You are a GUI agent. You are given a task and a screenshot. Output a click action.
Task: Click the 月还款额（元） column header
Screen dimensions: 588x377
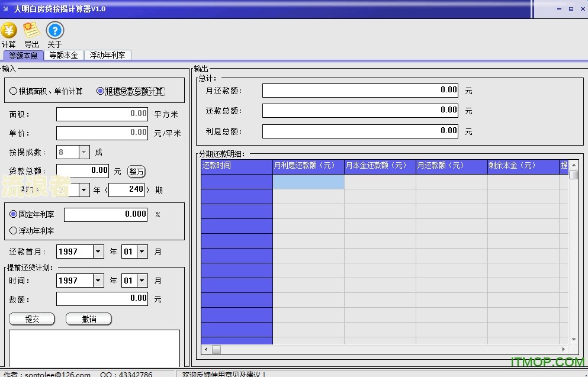[x=451, y=167]
